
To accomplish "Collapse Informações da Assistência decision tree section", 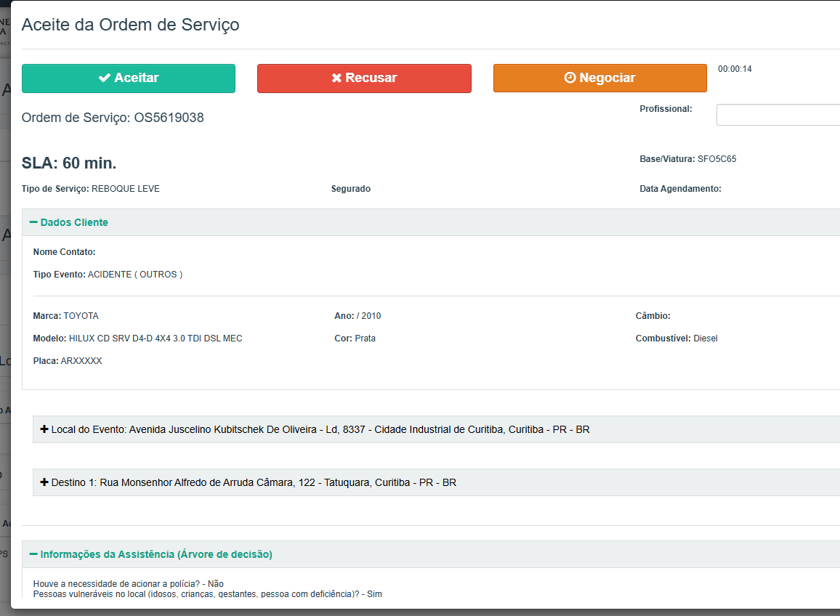I will pos(156,554).
